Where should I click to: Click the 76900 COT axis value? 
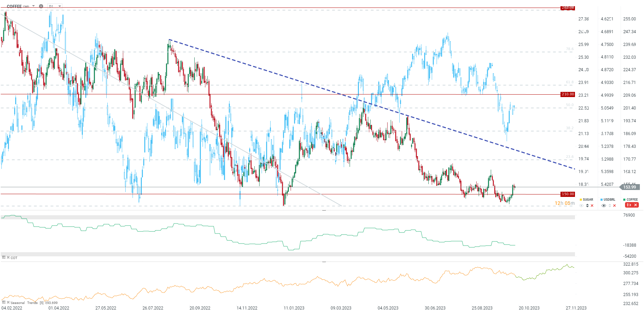coord(629,215)
